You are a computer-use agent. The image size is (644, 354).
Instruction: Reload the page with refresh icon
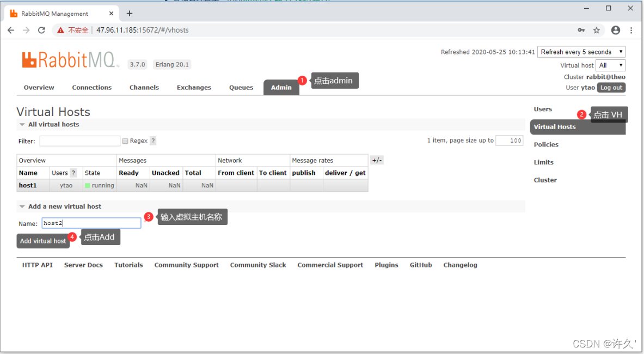[41, 30]
